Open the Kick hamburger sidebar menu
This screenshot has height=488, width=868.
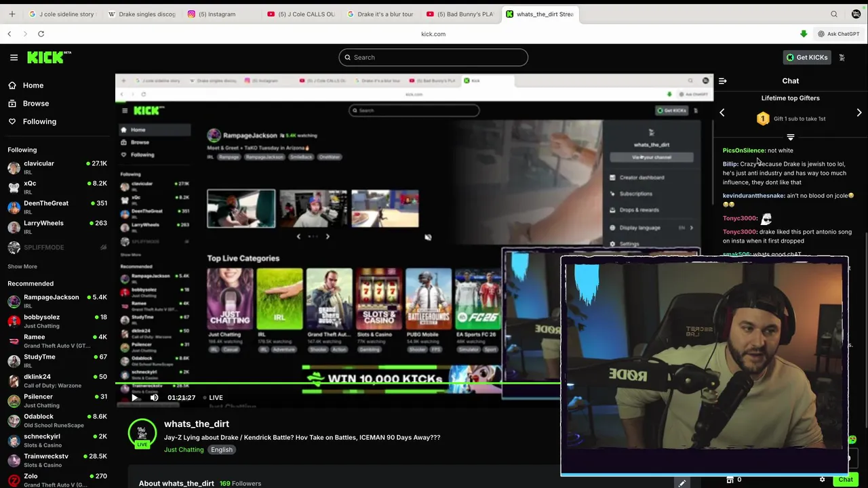(14, 58)
